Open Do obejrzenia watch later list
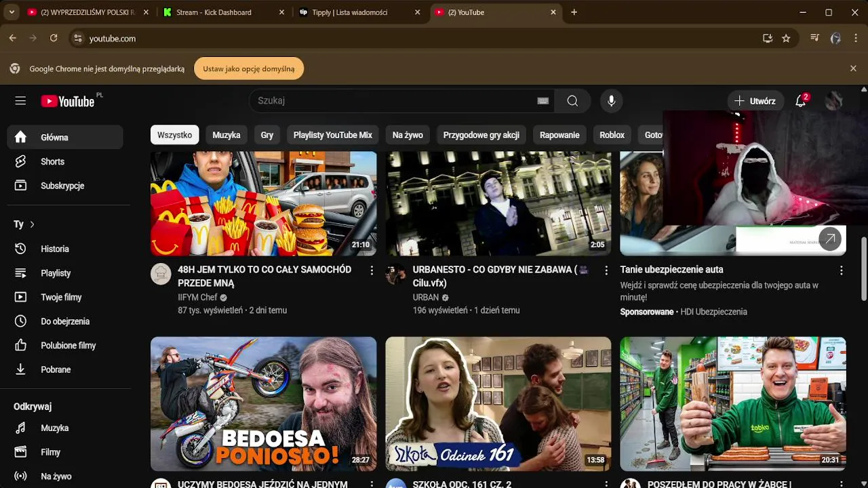The height and width of the screenshot is (488, 868). pyautogui.click(x=65, y=321)
